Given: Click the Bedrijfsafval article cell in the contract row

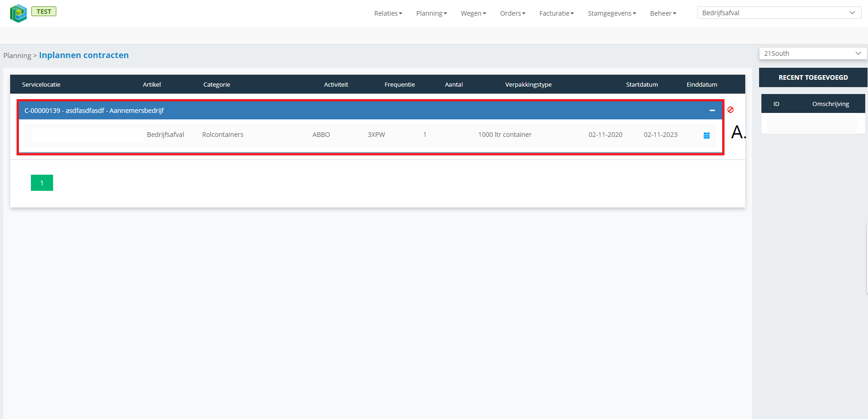Looking at the screenshot, I should click(x=166, y=135).
